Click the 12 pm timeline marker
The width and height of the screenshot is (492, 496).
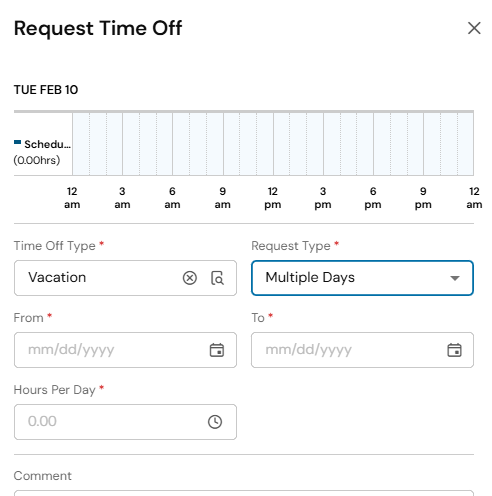273,198
